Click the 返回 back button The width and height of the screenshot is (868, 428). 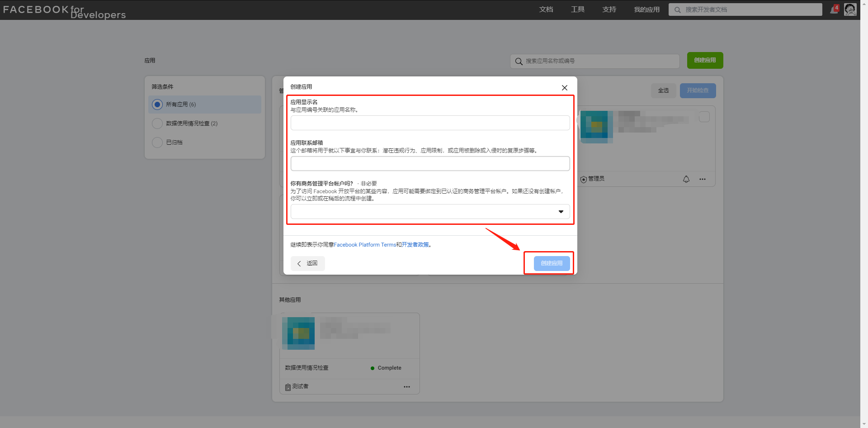[x=307, y=263]
